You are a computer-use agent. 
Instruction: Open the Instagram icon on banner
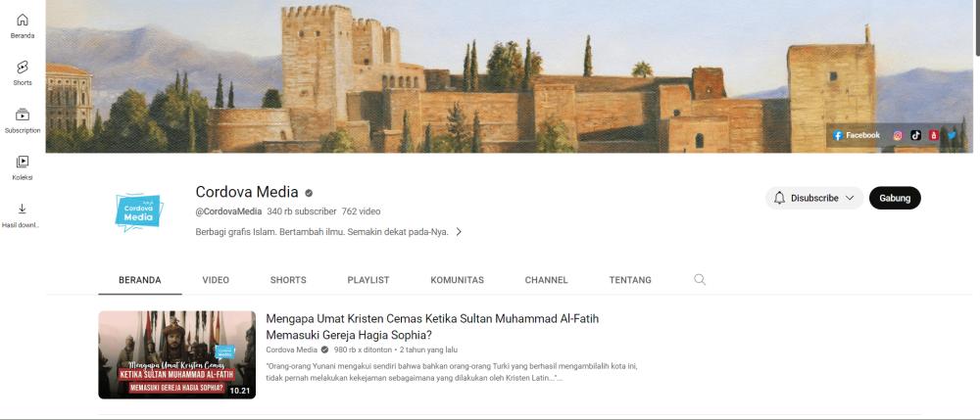click(898, 135)
